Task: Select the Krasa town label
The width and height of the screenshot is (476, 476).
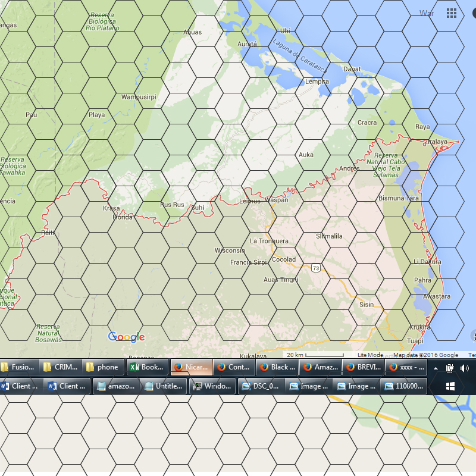Action: click(x=111, y=208)
